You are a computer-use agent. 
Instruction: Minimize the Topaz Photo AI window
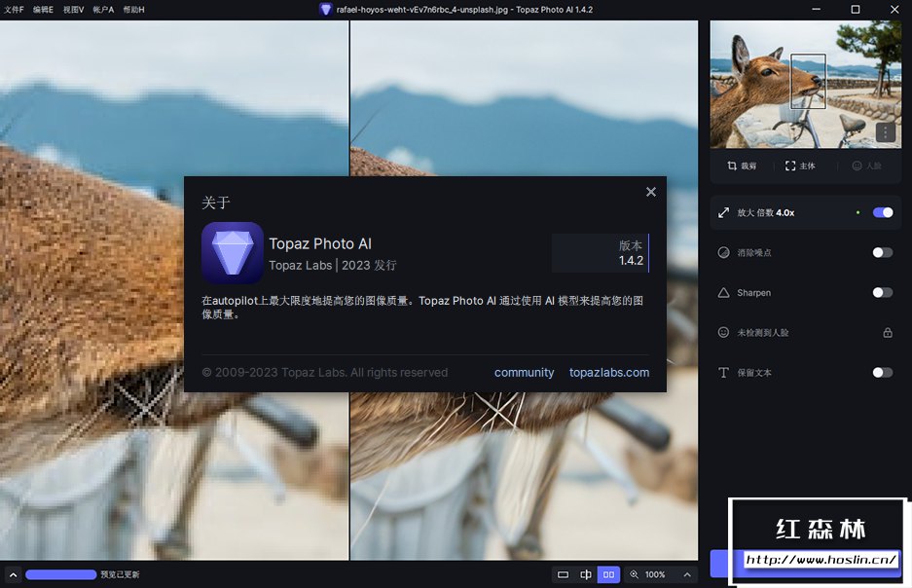coord(816,10)
